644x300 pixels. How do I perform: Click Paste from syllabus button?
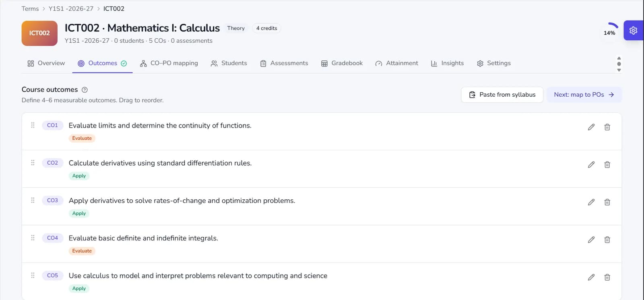click(x=502, y=95)
